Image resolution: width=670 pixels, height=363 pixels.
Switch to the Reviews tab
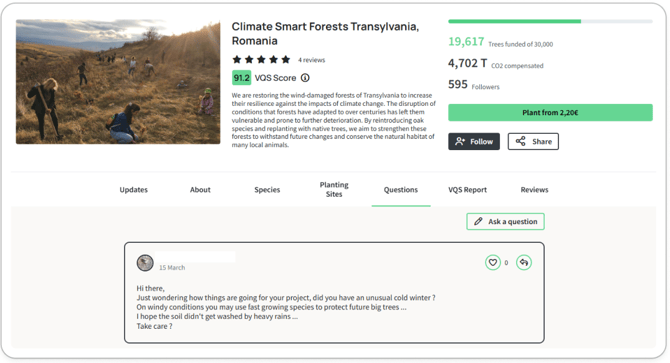click(534, 190)
